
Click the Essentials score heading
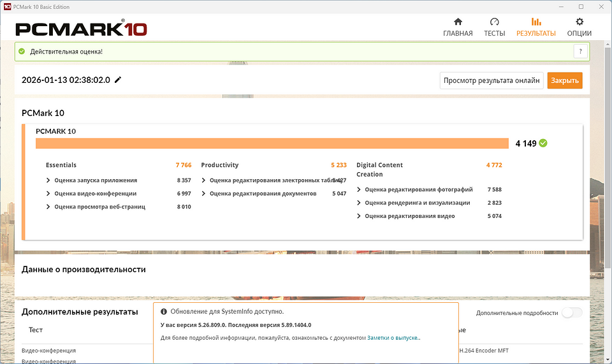[x=61, y=165]
